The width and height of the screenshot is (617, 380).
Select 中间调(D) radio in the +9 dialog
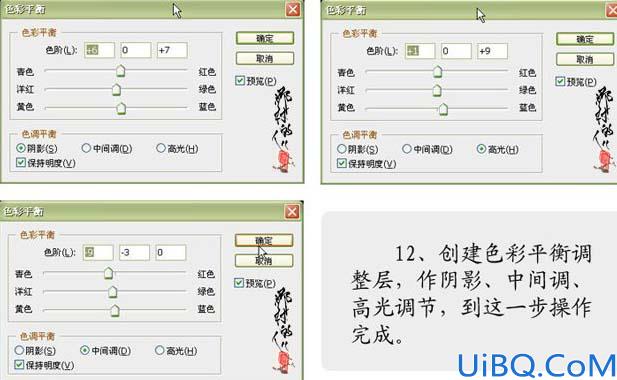tap(407, 149)
